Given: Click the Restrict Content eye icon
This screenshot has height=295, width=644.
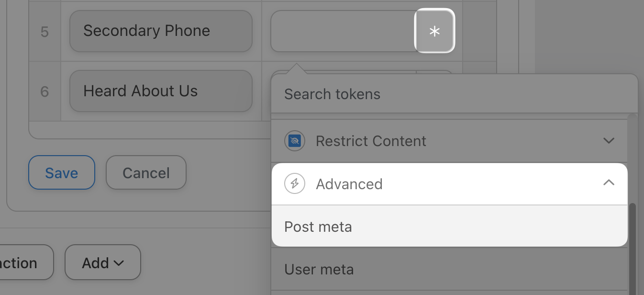Looking at the screenshot, I should (x=295, y=141).
